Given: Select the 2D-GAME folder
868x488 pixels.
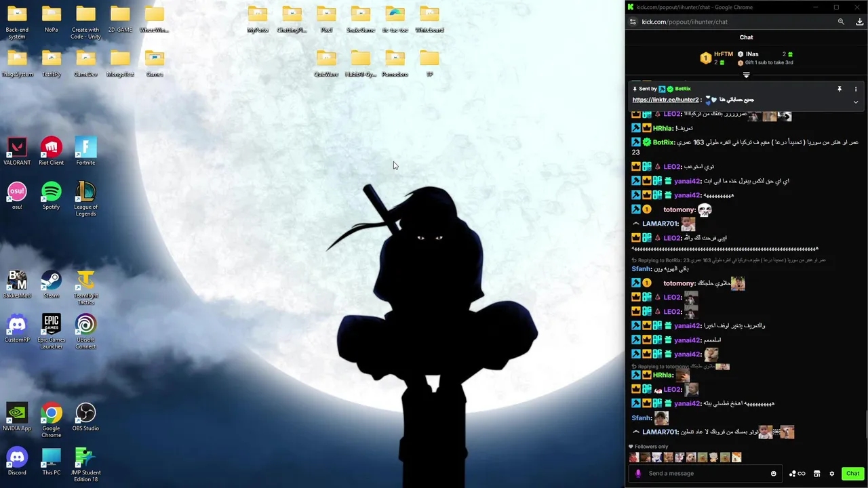Looking at the screenshot, I should click(x=120, y=19).
